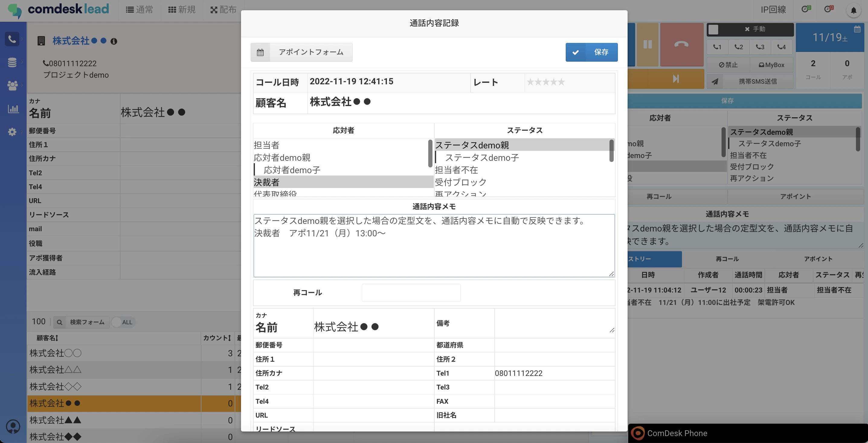The image size is (868, 443).
Task: Open the アポイントフォーム calendar button
Action: point(302,52)
